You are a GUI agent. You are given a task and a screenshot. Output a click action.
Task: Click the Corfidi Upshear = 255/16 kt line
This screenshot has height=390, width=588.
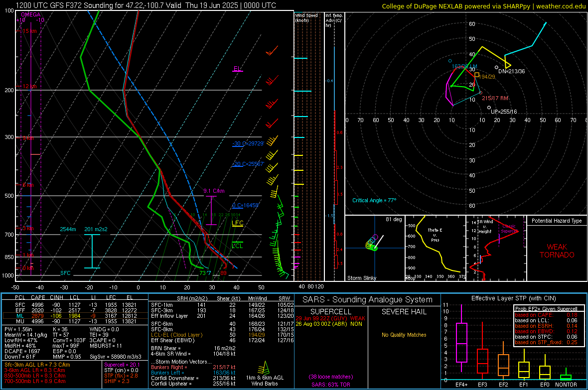[x=193, y=384]
